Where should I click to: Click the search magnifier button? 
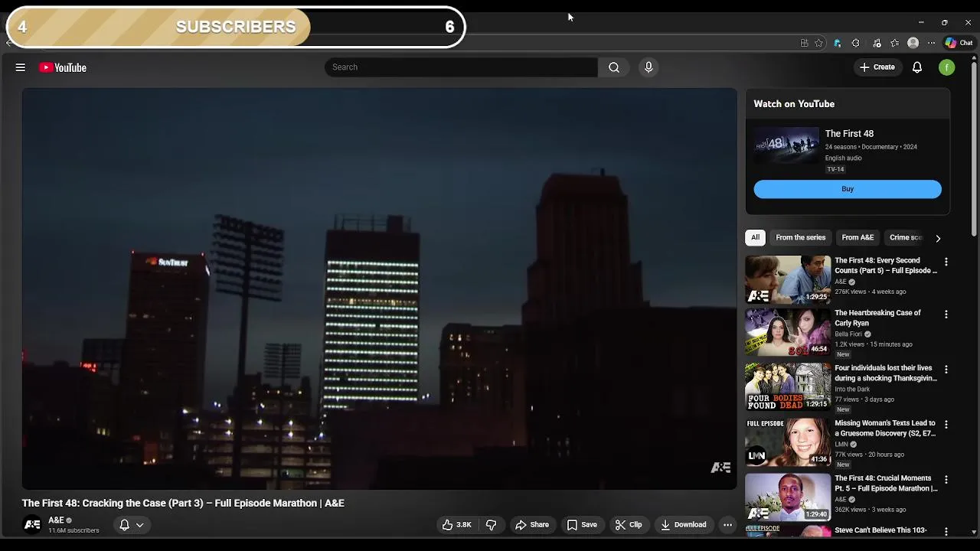614,67
